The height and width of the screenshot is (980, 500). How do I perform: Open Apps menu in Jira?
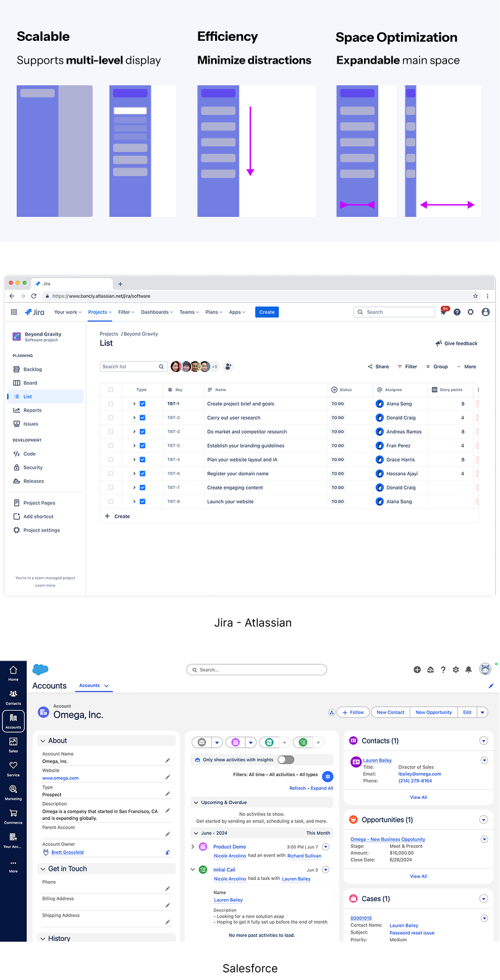pos(237,312)
